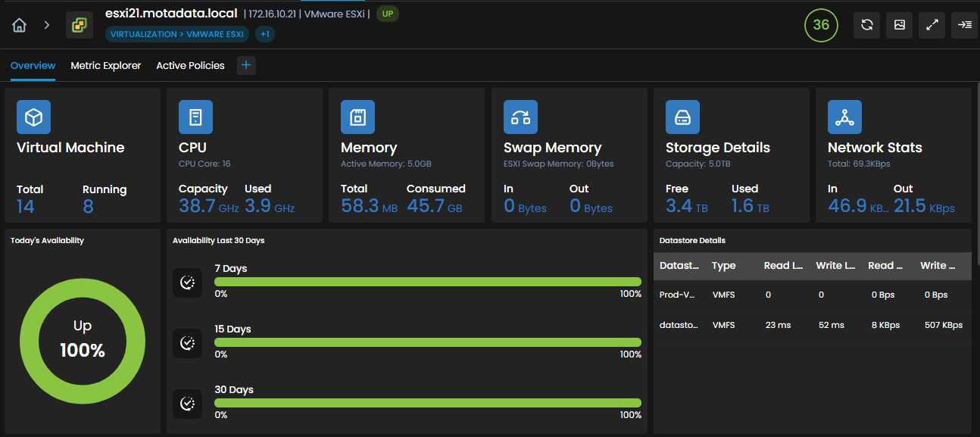
Task: Click the Memory chip icon
Action: [357, 117]
